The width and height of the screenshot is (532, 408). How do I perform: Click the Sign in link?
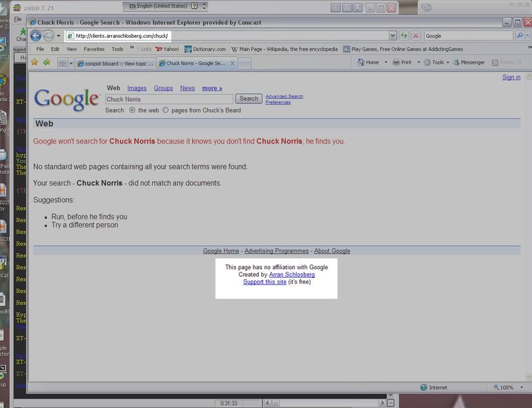tap(511, 77)
